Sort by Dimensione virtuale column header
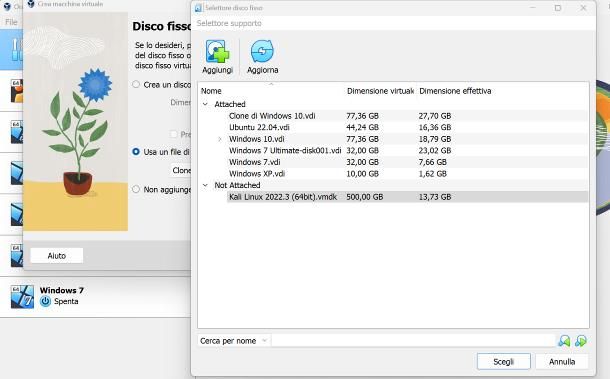The width and height of the screenshot is (610, 379). click(380, 91)
